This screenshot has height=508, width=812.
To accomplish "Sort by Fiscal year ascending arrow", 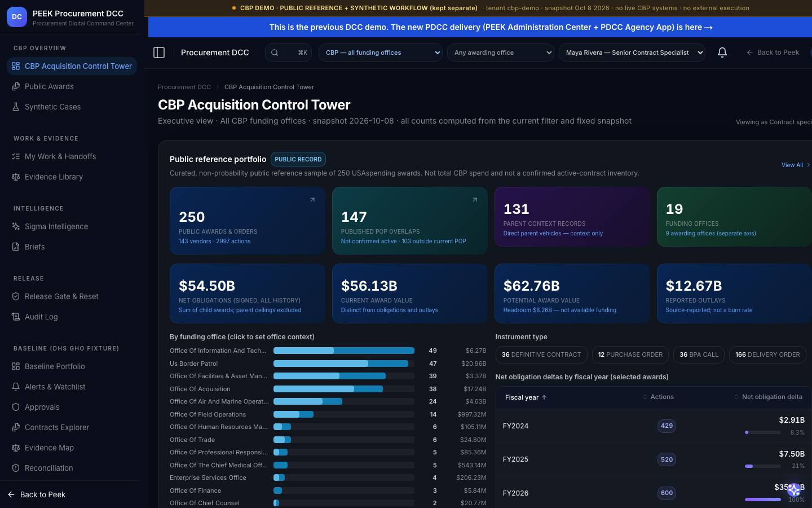I will pyautogui.click(x=544, y=397).
